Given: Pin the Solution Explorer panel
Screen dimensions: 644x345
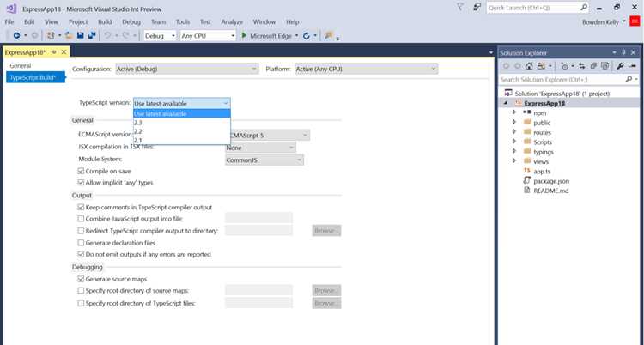Looking at the screenshot, I should point(623,52).
